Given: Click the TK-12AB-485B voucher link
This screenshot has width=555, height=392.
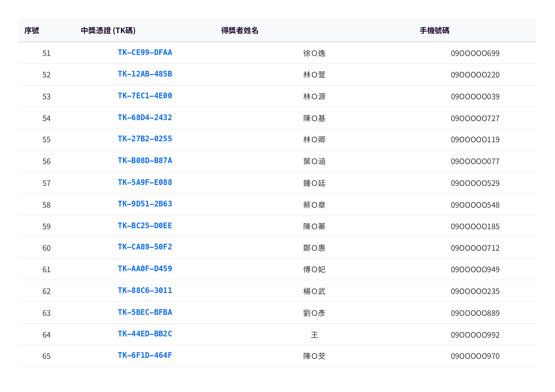Looking at the screenshot, I should point(145,74).
